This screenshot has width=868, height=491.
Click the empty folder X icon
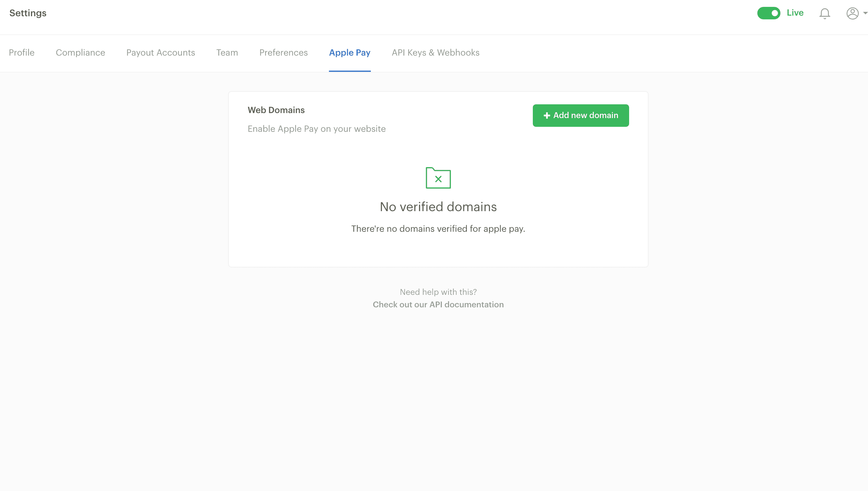click(x=438, y=178)
